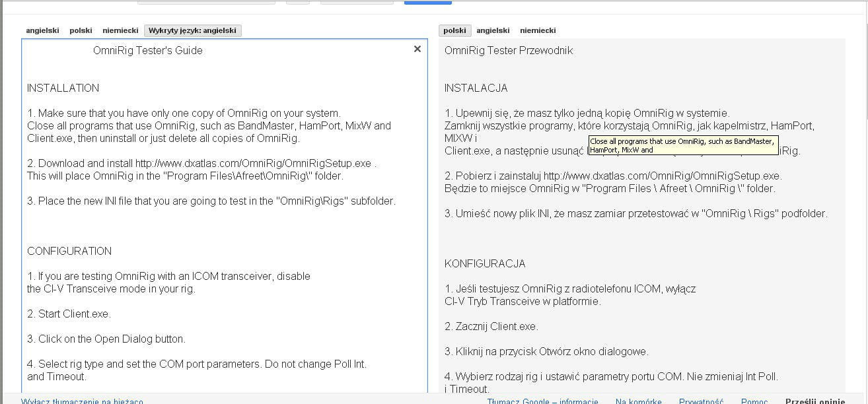868x404 pixels.
Task: Click the translated title 'OmniRig Tester Przewodnik'
Action: click(x=509, y=51)
